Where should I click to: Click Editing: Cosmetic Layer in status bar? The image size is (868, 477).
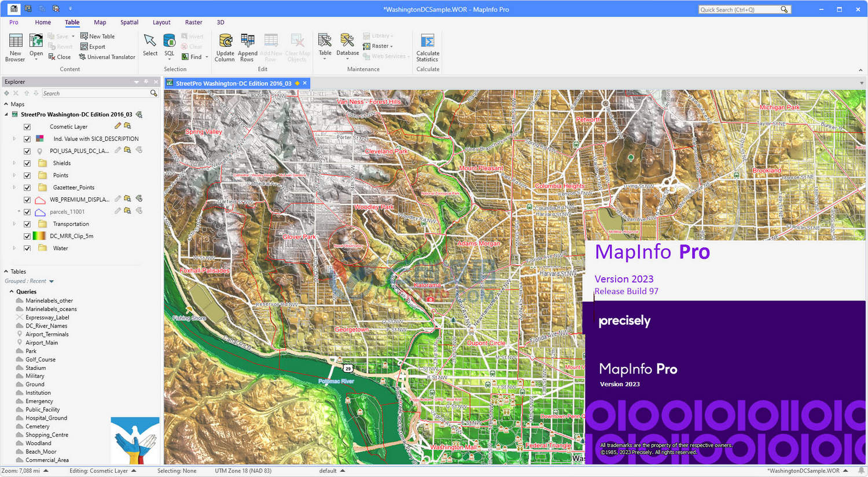(x=103, y=471)
